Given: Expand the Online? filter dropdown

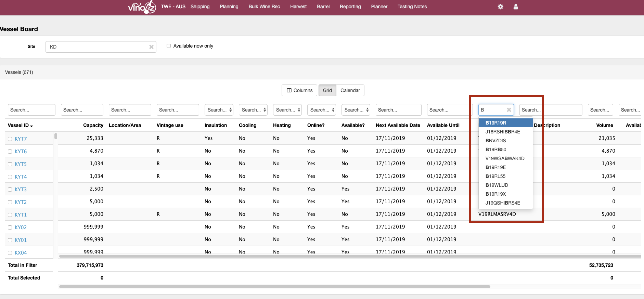Looking at the screenshot, I should (x=322, y=110).
